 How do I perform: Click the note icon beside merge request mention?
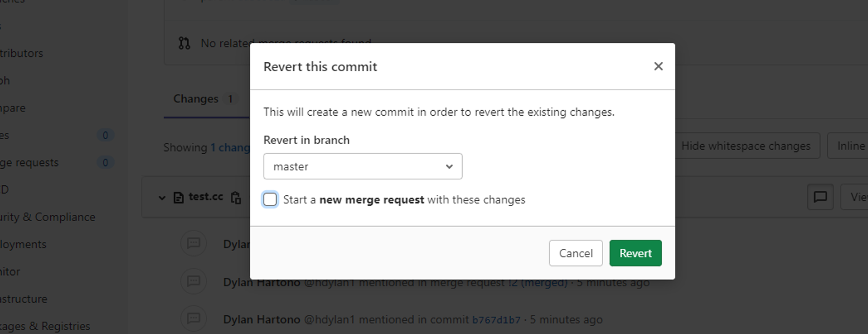tap(193, 282)
